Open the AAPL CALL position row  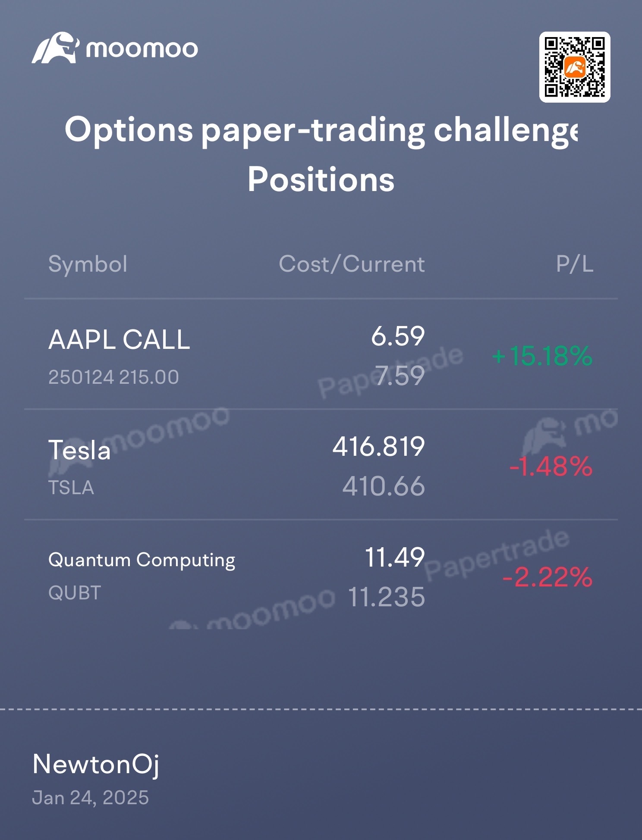(321, 354)
